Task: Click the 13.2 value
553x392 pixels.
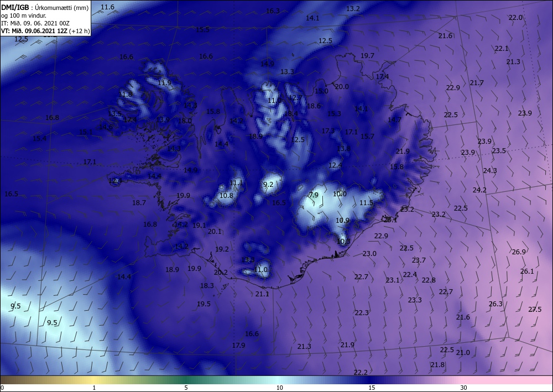Action: tap(353, 9)
